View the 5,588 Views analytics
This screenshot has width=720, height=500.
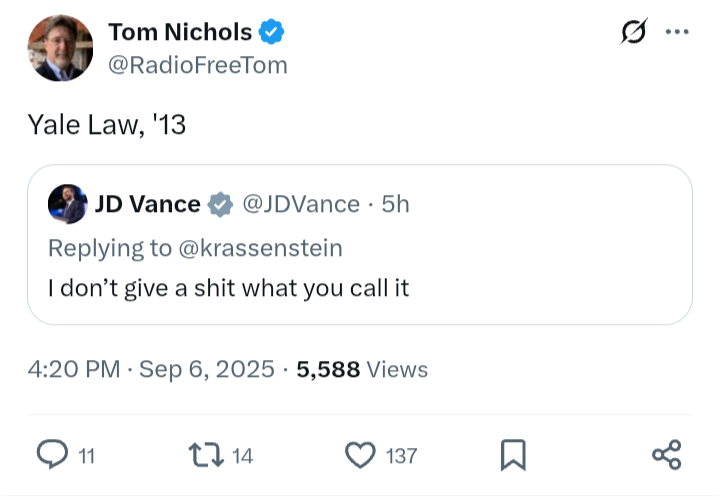coord(362,369)
